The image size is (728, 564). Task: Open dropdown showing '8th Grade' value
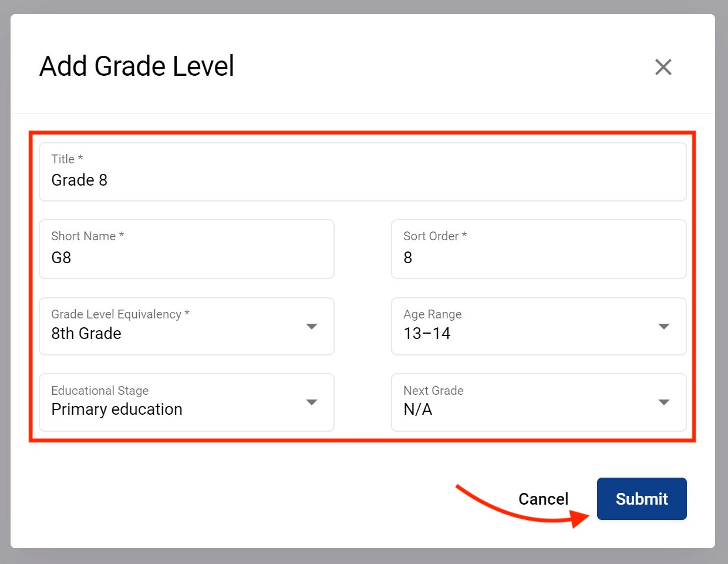click(176, 333)
